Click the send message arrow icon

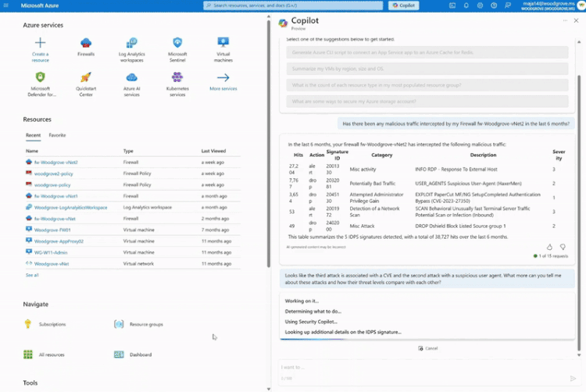click(573, 378)
